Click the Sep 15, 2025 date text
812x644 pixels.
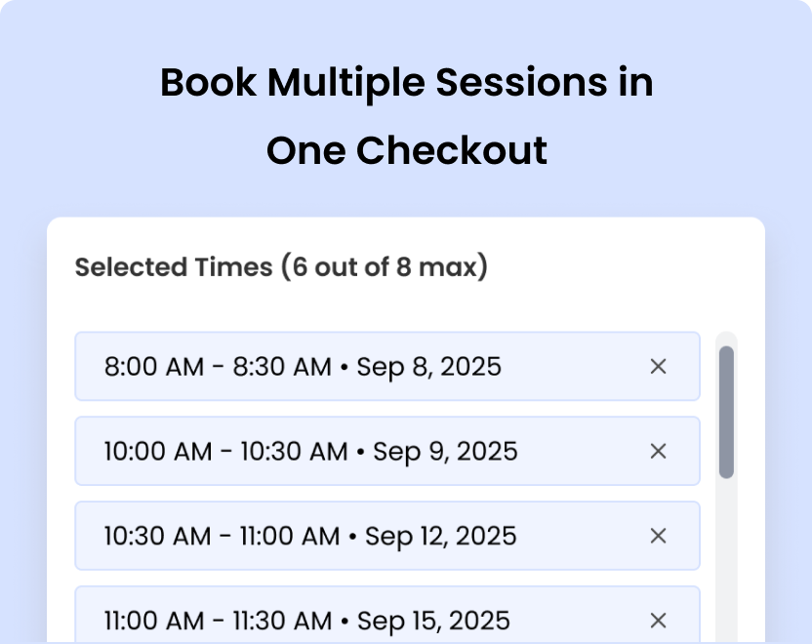(x=435, y=621)
